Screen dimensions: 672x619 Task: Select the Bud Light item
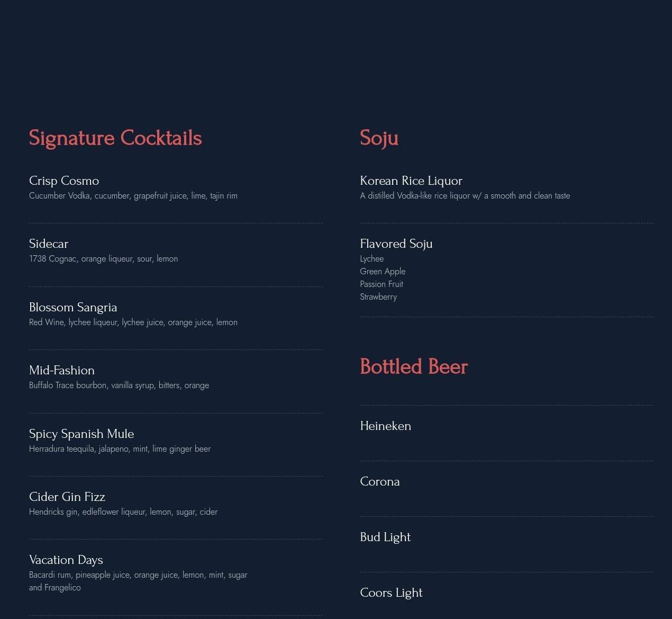385,537
